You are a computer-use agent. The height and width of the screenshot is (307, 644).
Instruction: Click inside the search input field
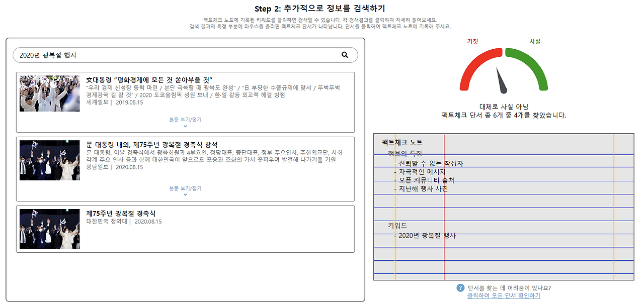tap(151, 54)
